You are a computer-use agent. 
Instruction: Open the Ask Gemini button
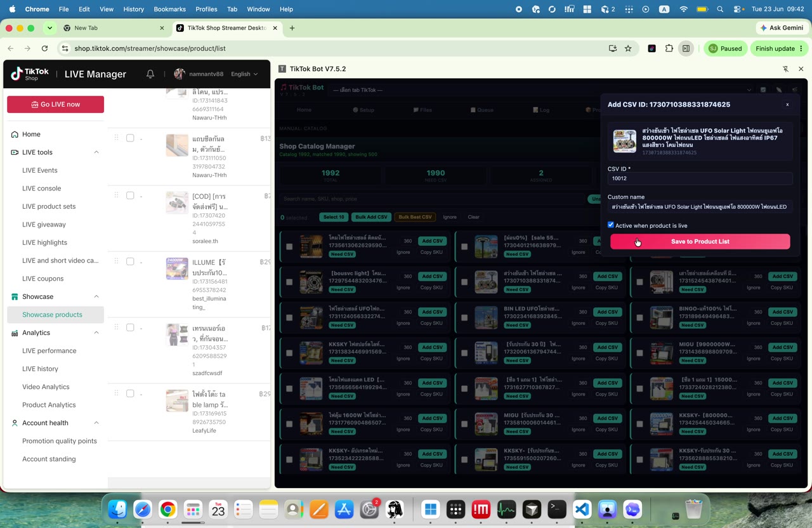click(782, 28)
